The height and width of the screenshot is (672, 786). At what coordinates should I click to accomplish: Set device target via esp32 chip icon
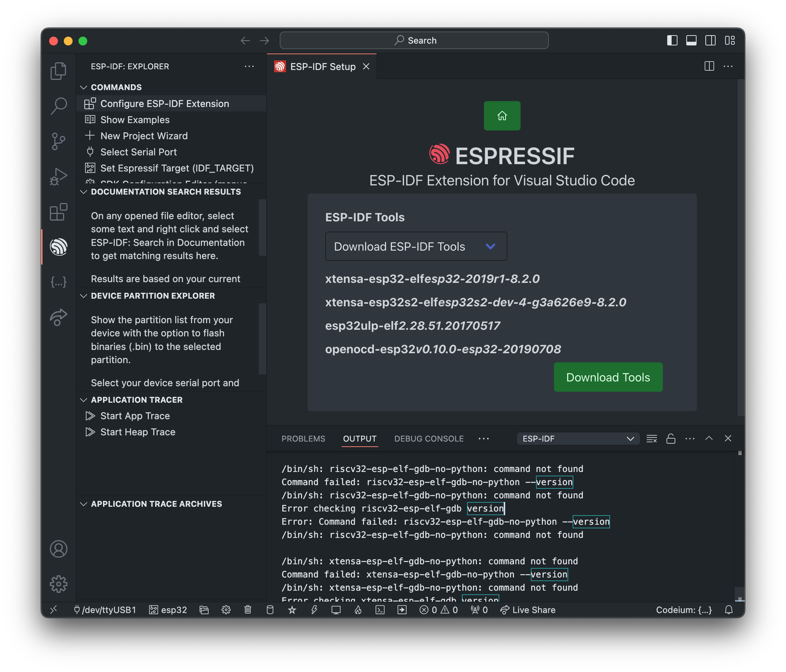point(168,610)
